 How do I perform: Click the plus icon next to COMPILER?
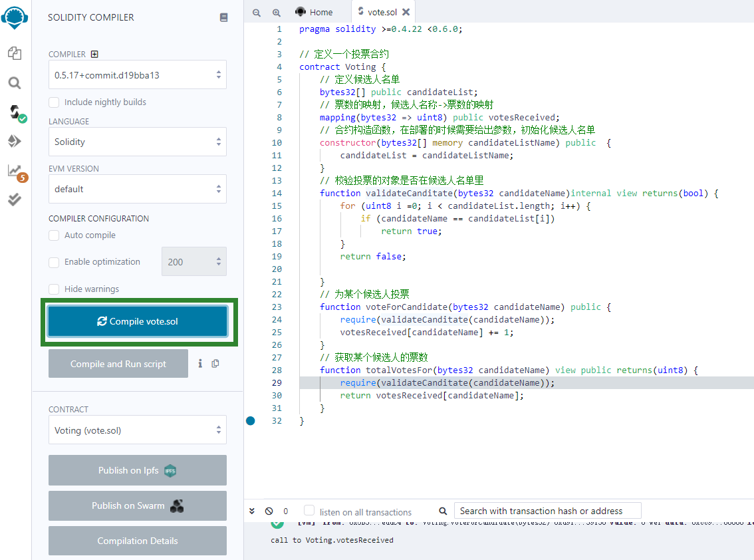[x=94, y=54]
